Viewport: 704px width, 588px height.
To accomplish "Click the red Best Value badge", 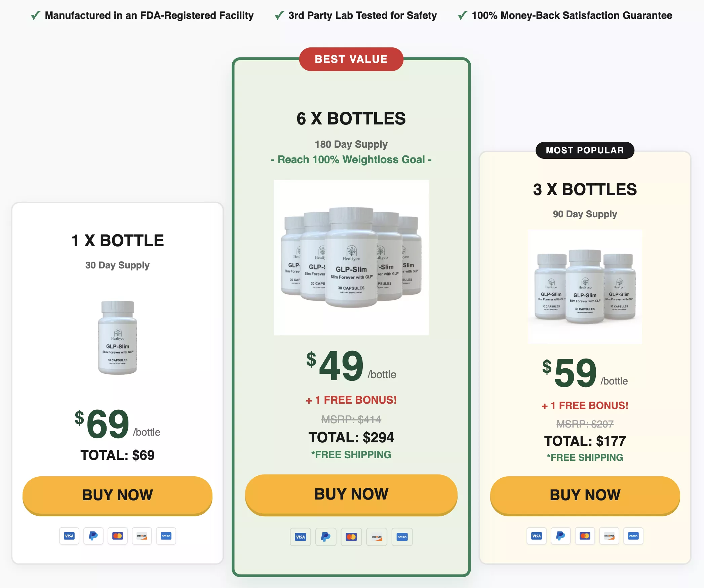I will click(x=351, y=59).
